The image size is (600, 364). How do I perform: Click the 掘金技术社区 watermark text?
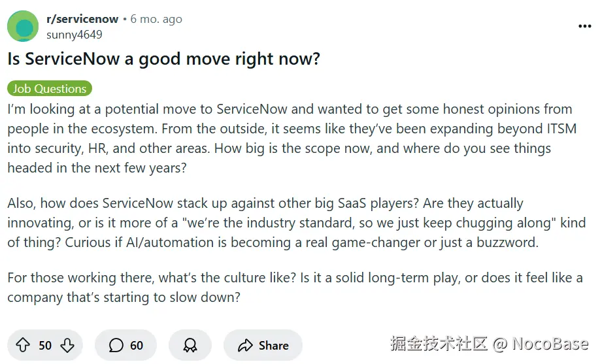click(x=439, y=343)
